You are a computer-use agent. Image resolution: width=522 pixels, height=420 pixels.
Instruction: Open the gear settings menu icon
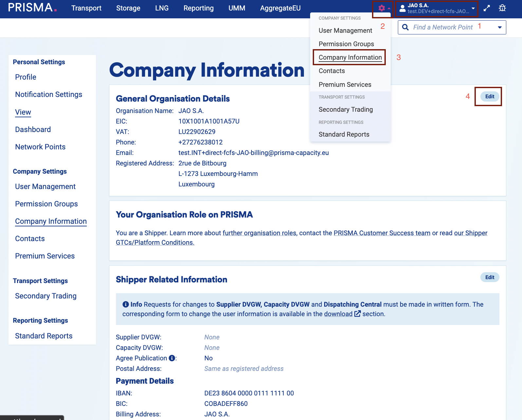(x=382, y=8)
